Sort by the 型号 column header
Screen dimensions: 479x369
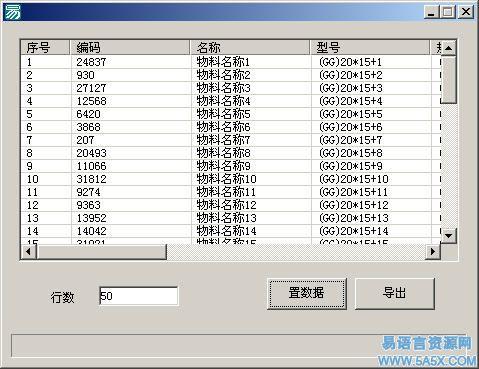click(x=370, y=47)
